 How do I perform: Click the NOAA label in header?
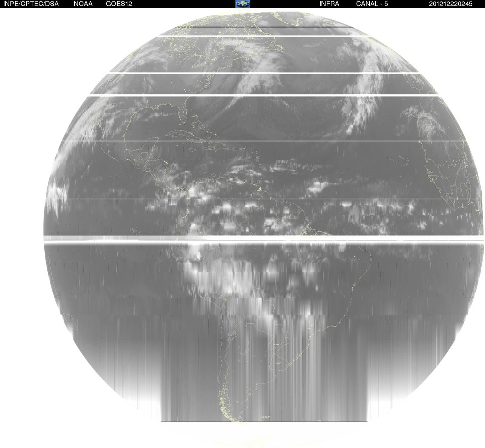click(x=83, y=4)
